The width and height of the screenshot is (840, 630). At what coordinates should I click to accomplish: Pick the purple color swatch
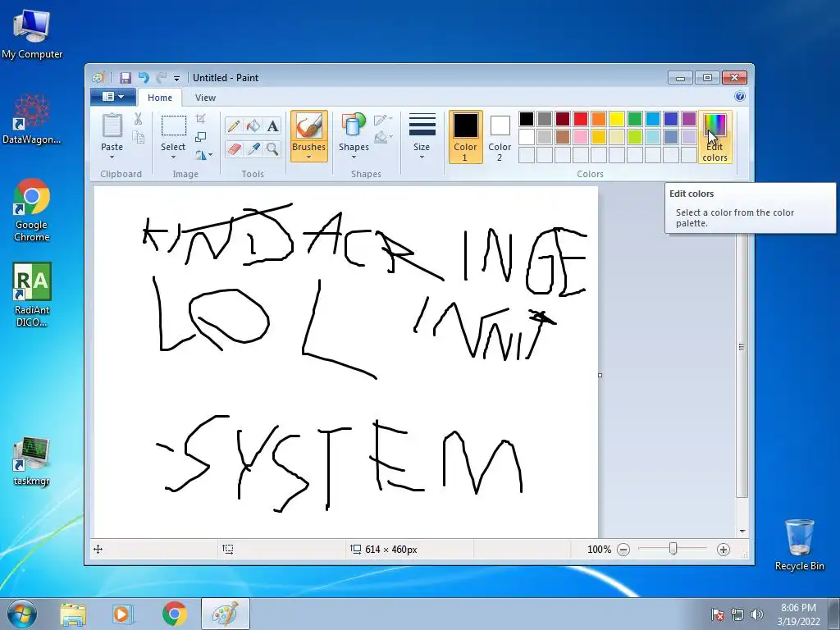689,119
